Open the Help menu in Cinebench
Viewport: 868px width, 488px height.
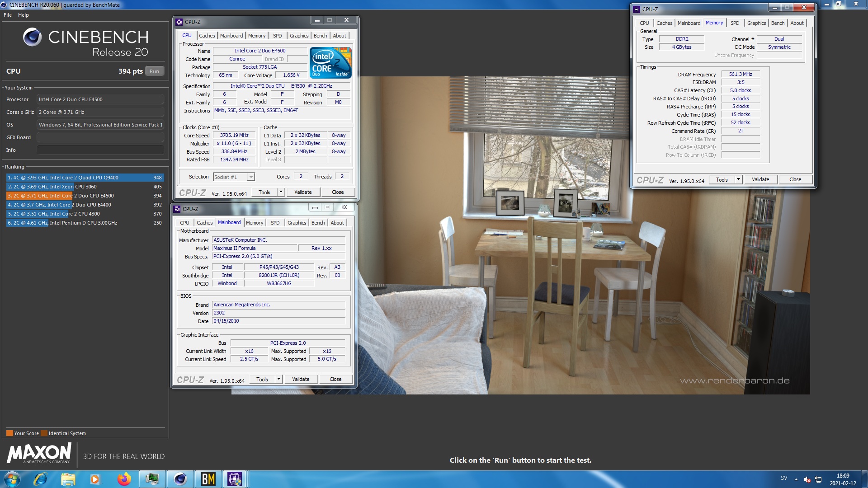(x=24, y=15)
